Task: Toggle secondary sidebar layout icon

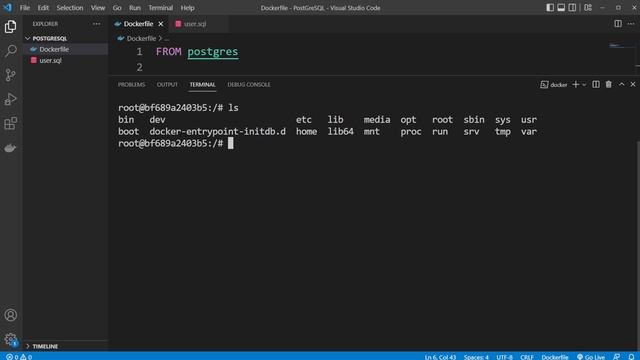Action: tap(572, 7)
